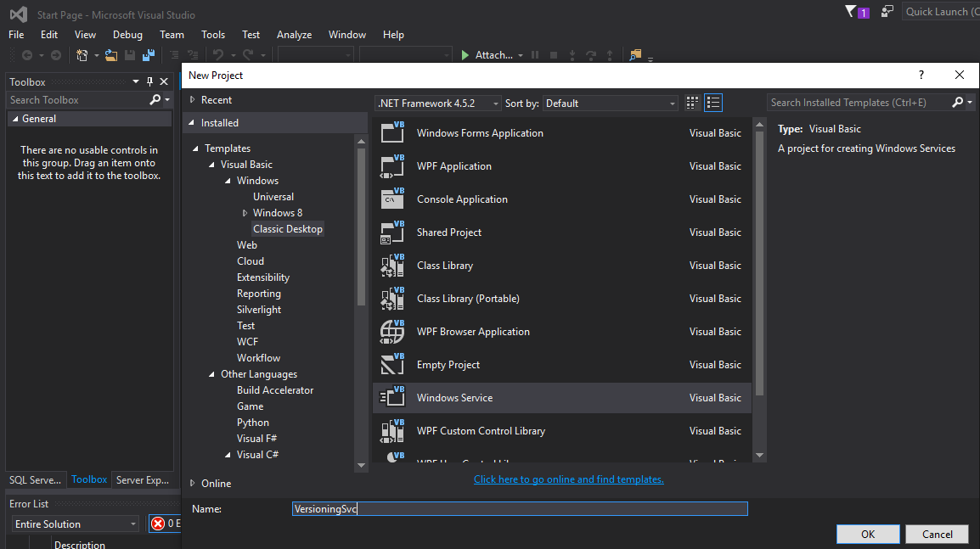The image size is (980, 549).
Task: Select the Python language node
Action: pyautogui.click(x=252, y=423)
